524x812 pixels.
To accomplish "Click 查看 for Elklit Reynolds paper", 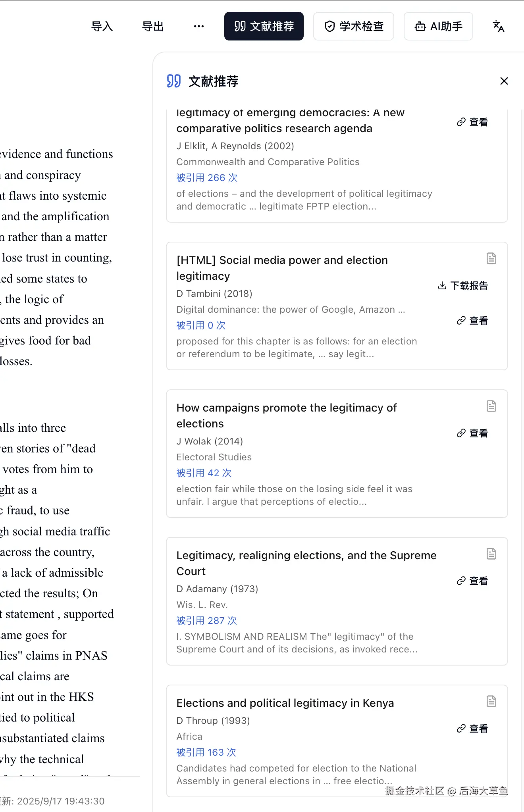I will [x=472, y=122].
